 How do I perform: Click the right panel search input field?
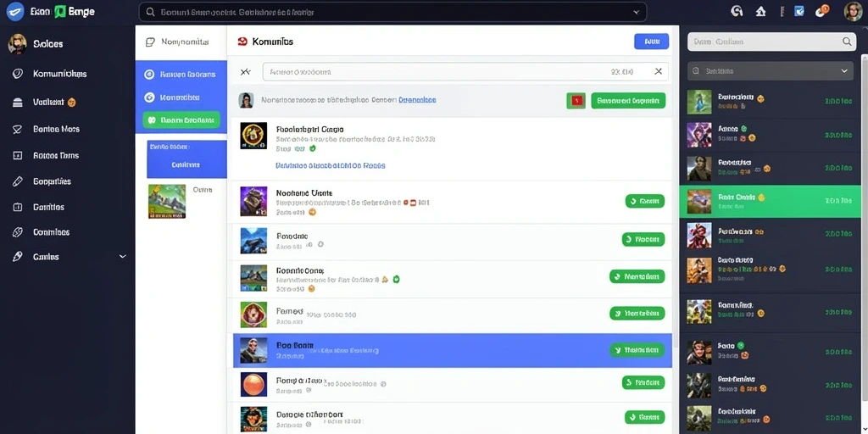[771, 42]
